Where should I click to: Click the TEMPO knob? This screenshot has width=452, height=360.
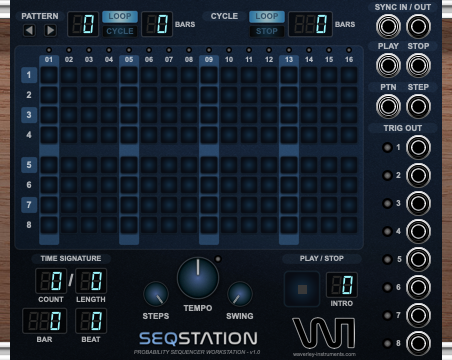(198, 278)
